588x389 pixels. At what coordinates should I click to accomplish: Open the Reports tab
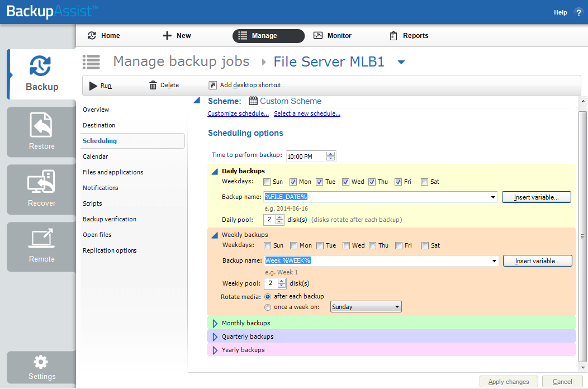(x=409, y=36)
